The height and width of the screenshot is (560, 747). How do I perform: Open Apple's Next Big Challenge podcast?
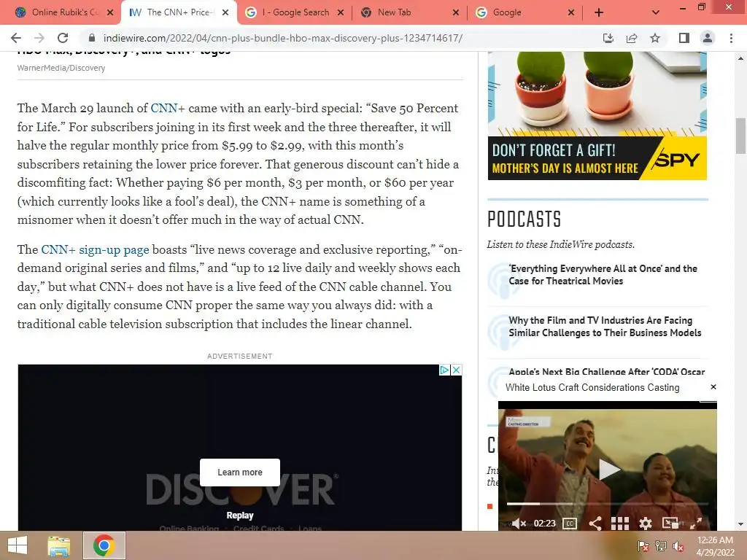pos(606,371)
